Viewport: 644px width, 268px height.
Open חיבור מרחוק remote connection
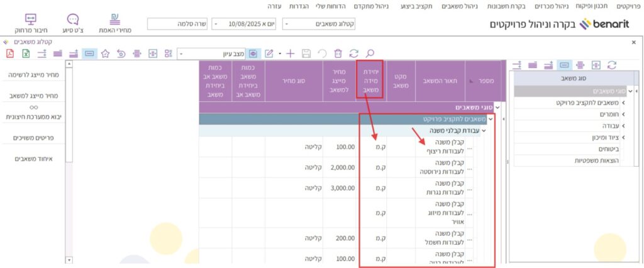31,24
